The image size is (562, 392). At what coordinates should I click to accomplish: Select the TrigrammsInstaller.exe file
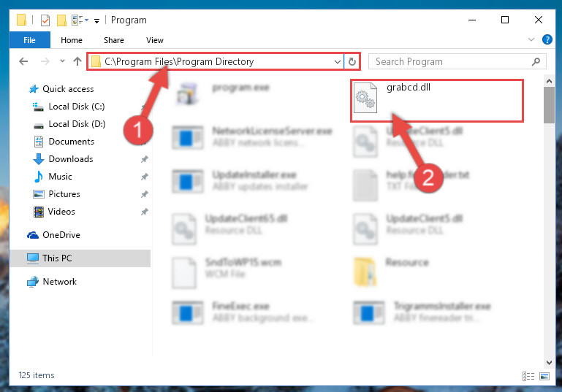(422, 312)
